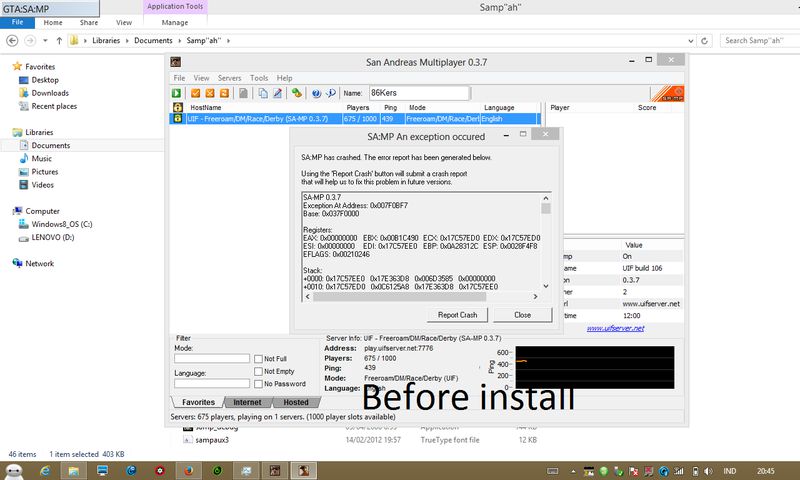
Task: Click the SA-MP logo at toolbar right
Action: pyautogui.click(x=667, y=93)
